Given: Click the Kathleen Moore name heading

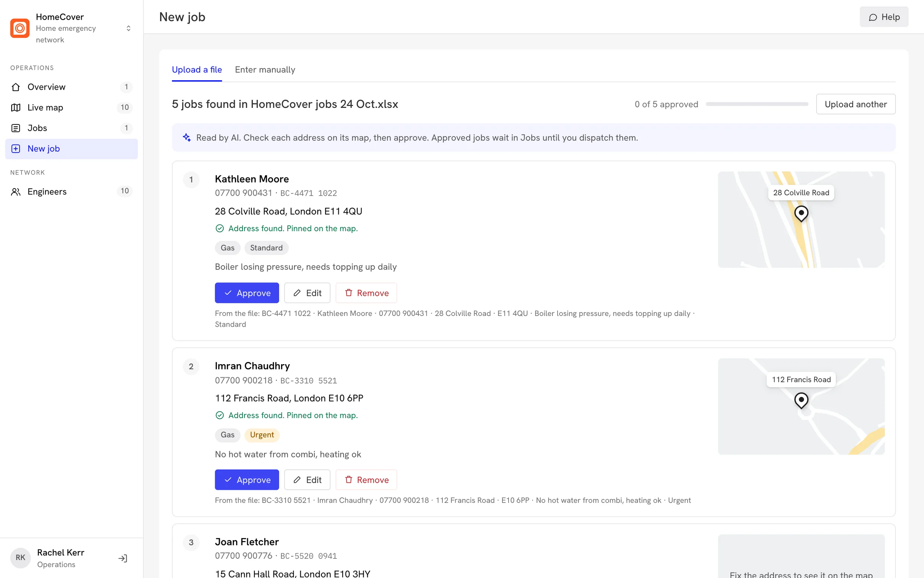Looking at the screenshot, I should (252, 179).
